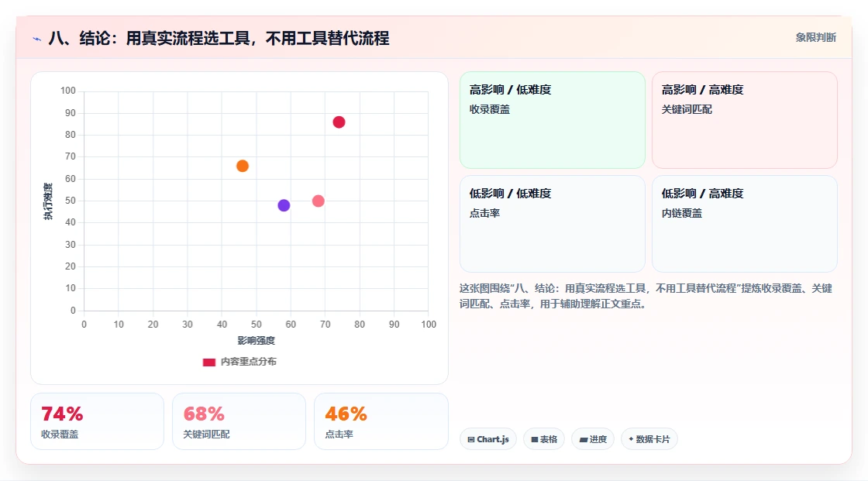The image size is (868, 481).
Task: Select the 数据卡片 tag
Action: pos(649,439)
